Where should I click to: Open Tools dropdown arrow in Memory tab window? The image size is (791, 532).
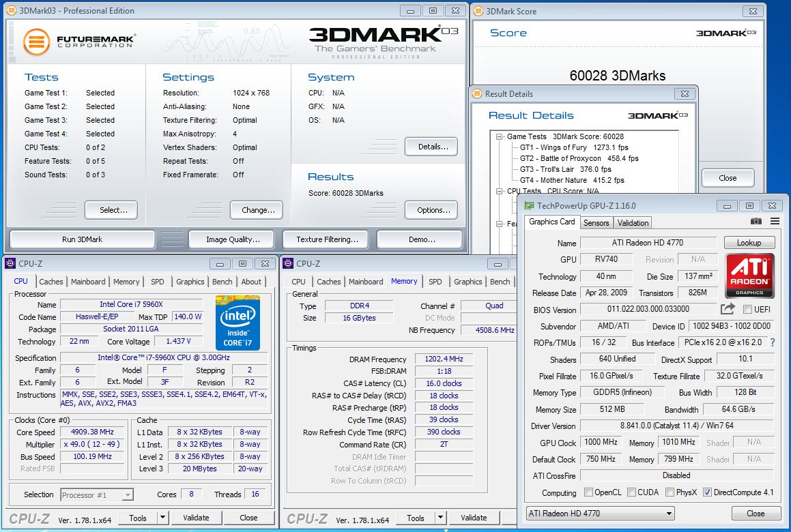[x=440, y=518]
